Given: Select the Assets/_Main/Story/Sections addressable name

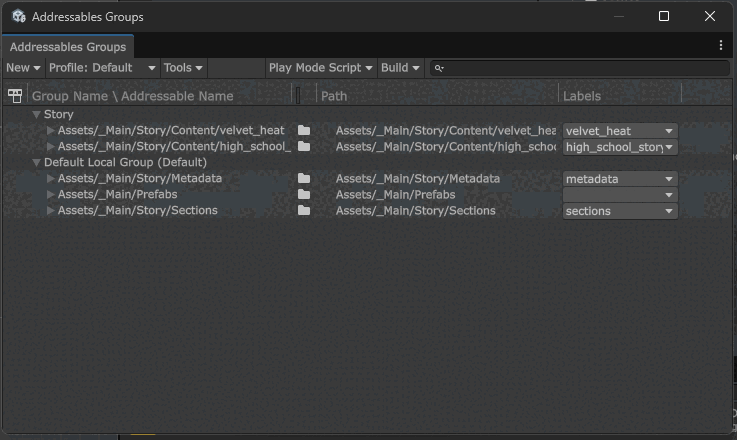Looking at the screenshot, I should click(x=138, y=210).
